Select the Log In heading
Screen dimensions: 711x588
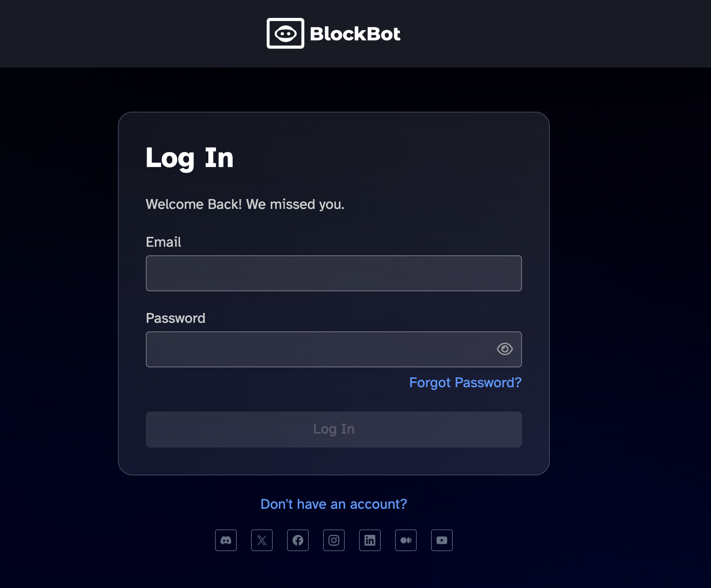click(x=189, y=158)
